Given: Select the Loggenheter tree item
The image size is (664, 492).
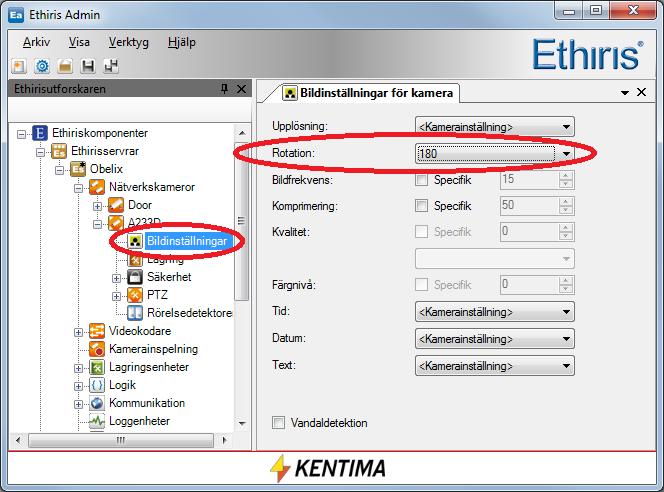Looking at the screenshot, I should tap(139, 421).
